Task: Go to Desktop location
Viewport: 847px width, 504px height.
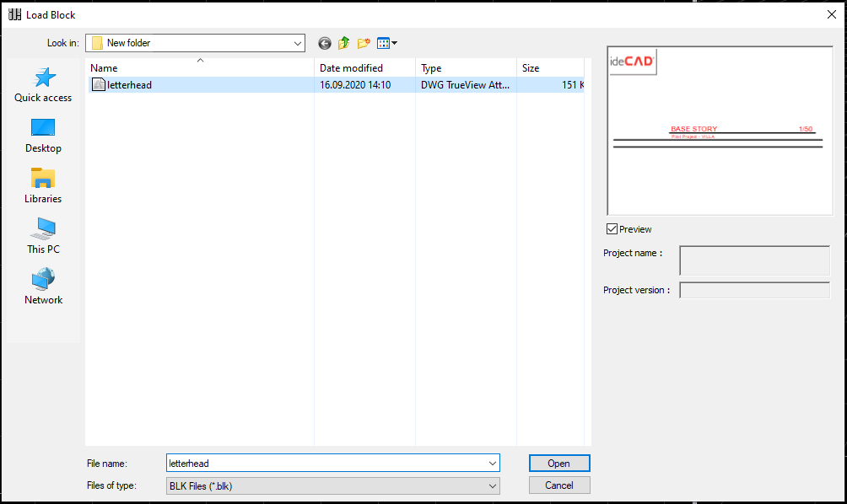Action: pyautogui.click(x=43, y=136)
